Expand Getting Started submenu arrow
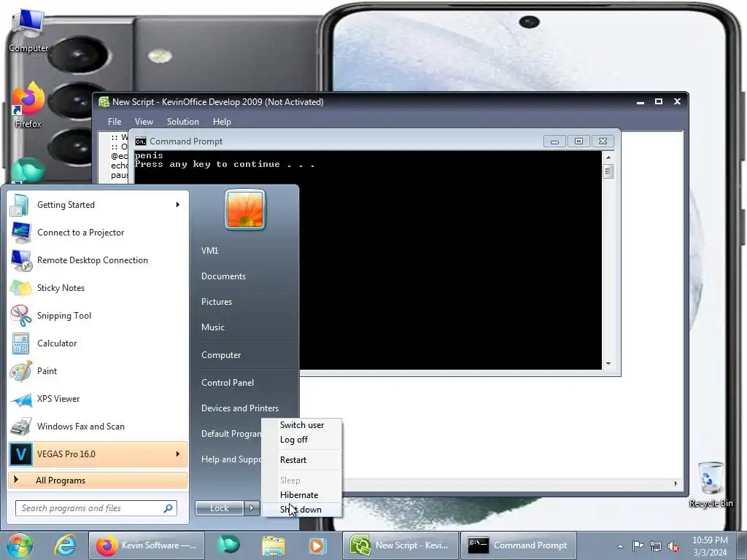The width and height of the screenshot is (747, 560). point(178,205)
